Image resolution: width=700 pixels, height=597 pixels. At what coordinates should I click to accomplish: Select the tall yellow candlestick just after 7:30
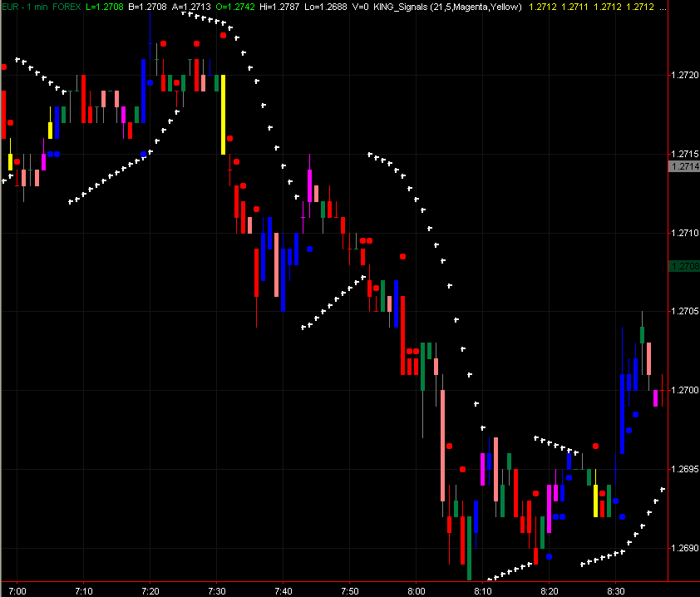(223, 115)
